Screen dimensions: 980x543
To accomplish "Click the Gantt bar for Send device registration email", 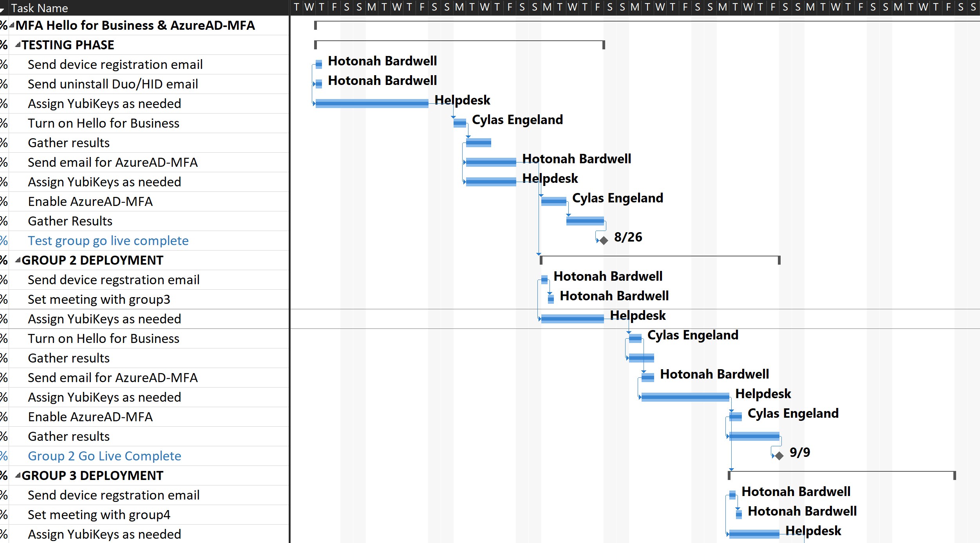I will point(319,64).
